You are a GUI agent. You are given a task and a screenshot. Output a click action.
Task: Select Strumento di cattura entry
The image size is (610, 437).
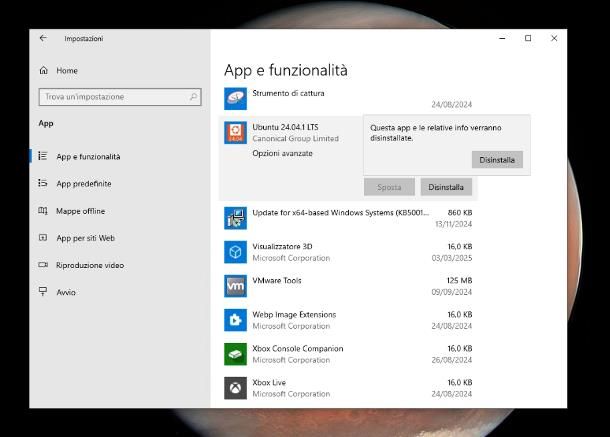point(348,99)
